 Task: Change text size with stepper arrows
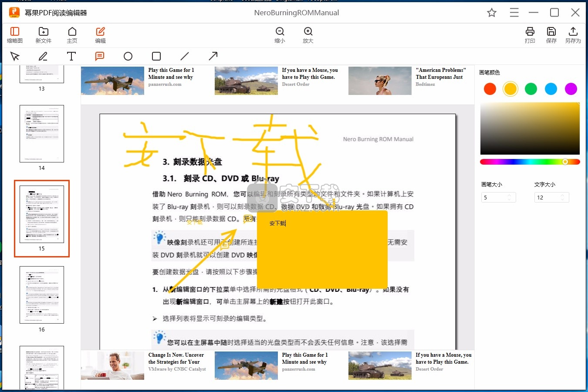click(x=562, y=197)
